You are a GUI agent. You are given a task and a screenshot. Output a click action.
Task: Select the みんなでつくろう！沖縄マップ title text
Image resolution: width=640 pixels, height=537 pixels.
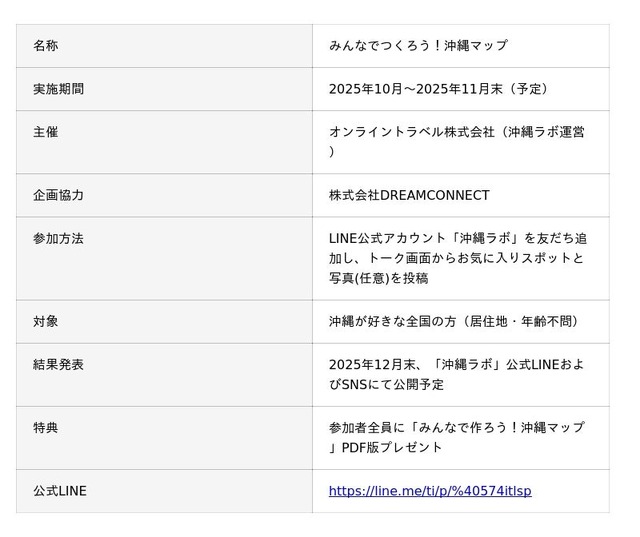point(418,46)
